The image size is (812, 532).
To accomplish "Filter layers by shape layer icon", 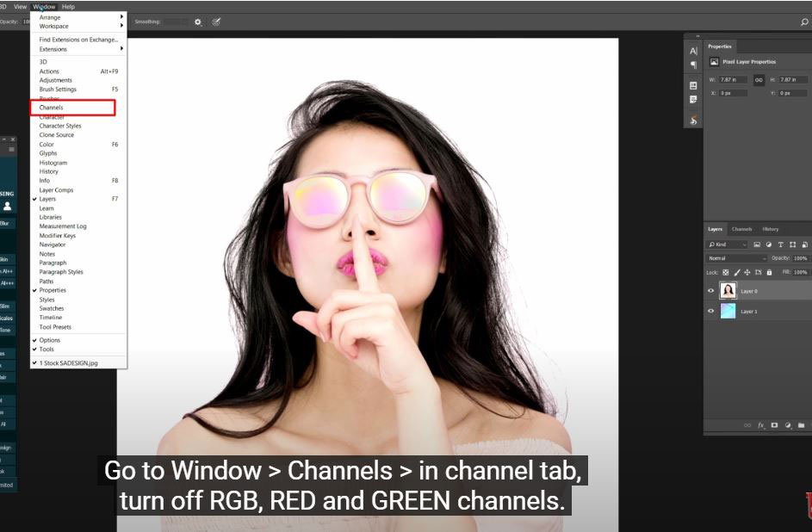I will (x=792, y=244).
